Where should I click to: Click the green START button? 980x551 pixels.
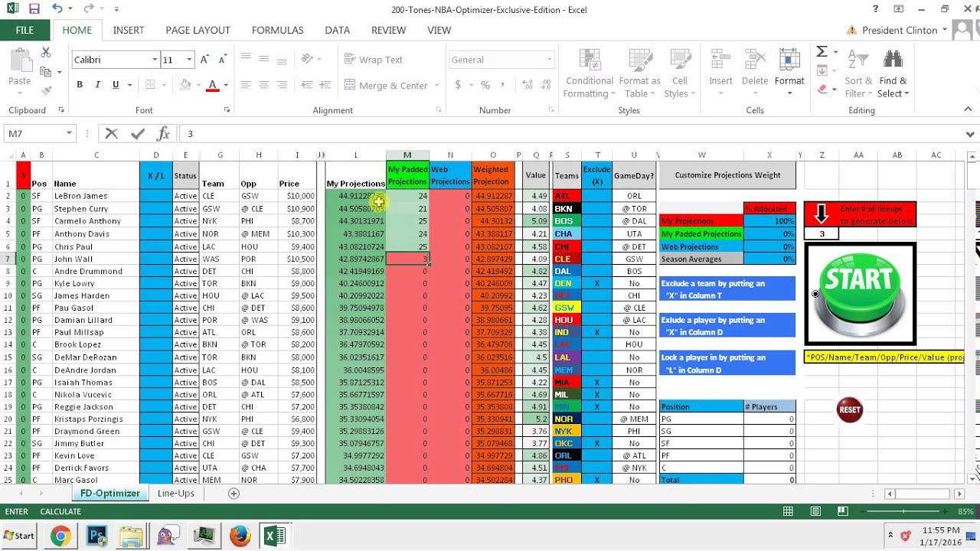[859, 295]
